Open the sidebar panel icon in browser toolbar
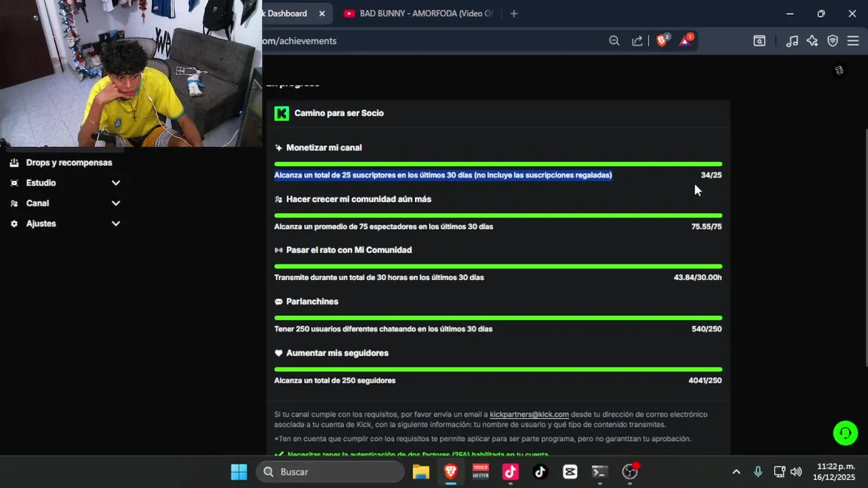The height and width of the screenshot is (488, 868). (759, 41)
